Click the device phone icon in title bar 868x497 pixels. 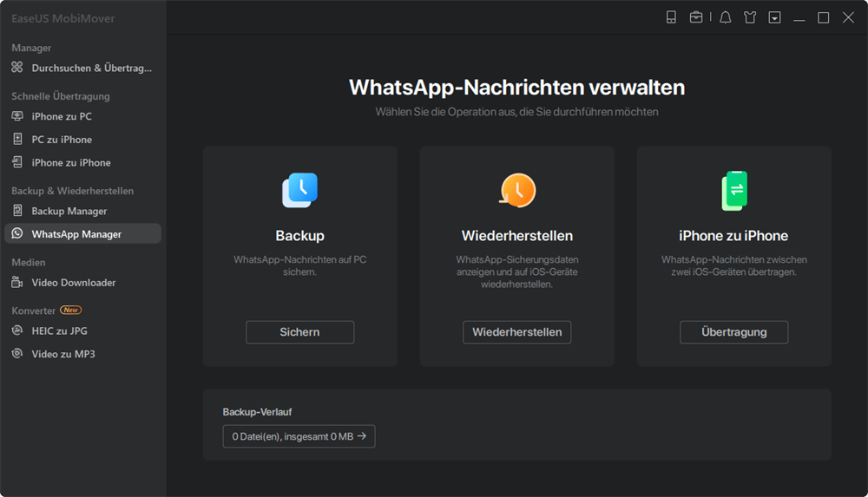coord(671,17)
